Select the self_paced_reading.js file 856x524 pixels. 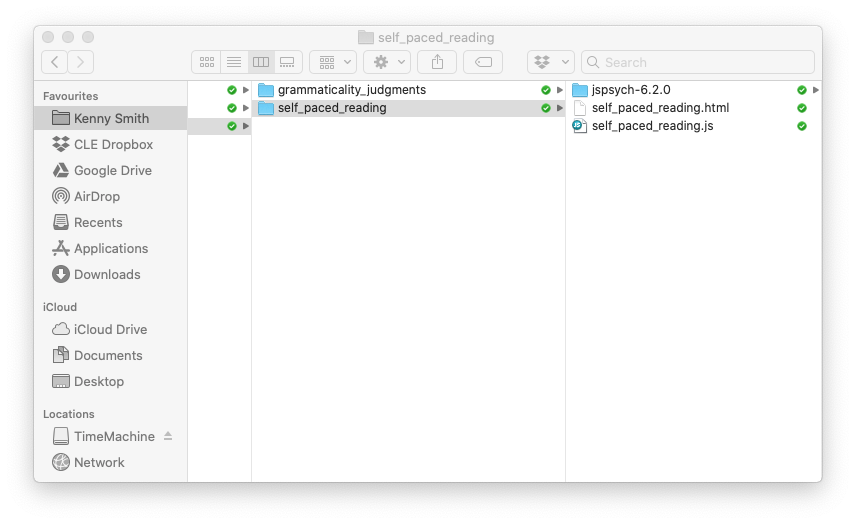click(652, 126)
